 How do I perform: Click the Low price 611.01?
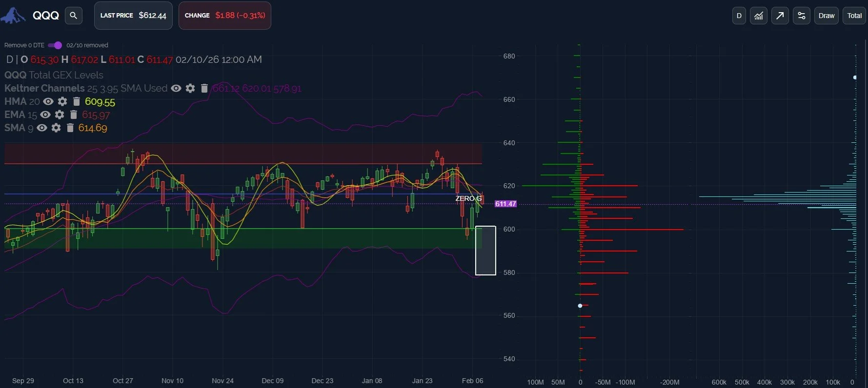pyautogui.click(x=121, y=59)
